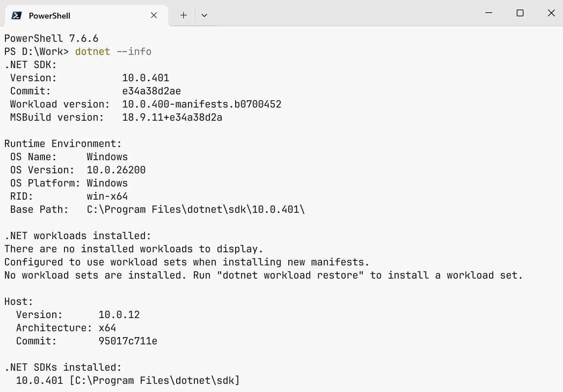Click RID value 'win-x64'
Viewport: 563px width, 392px height.
pyautogui.click(x=107, y=196)
